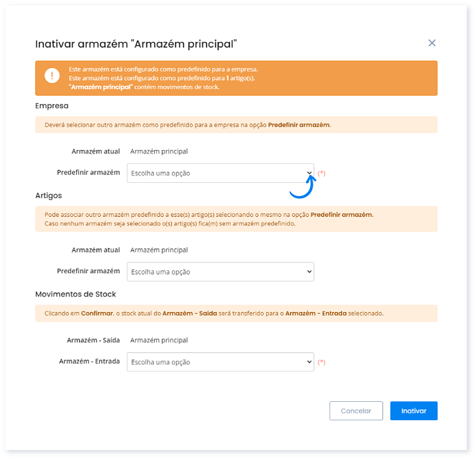Click the Empresa section heading
This screenshot has width=476, height=459.
(x=52, y=105)
